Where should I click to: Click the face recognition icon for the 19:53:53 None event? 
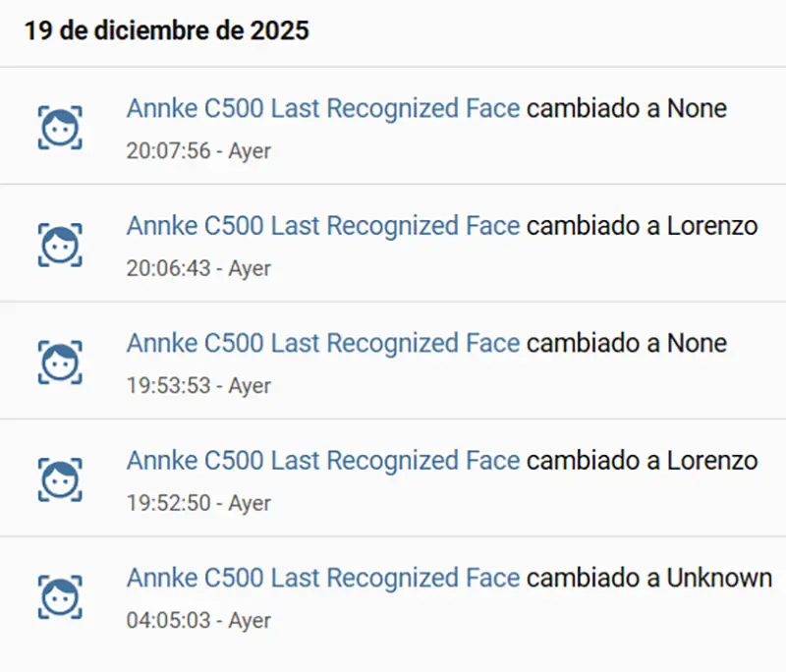[x=61, y=360]
